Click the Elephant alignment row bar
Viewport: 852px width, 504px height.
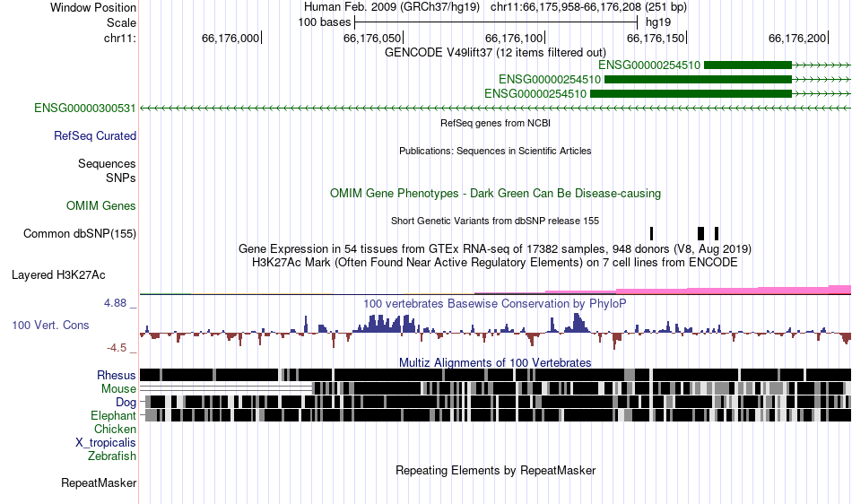click(498, 415)
